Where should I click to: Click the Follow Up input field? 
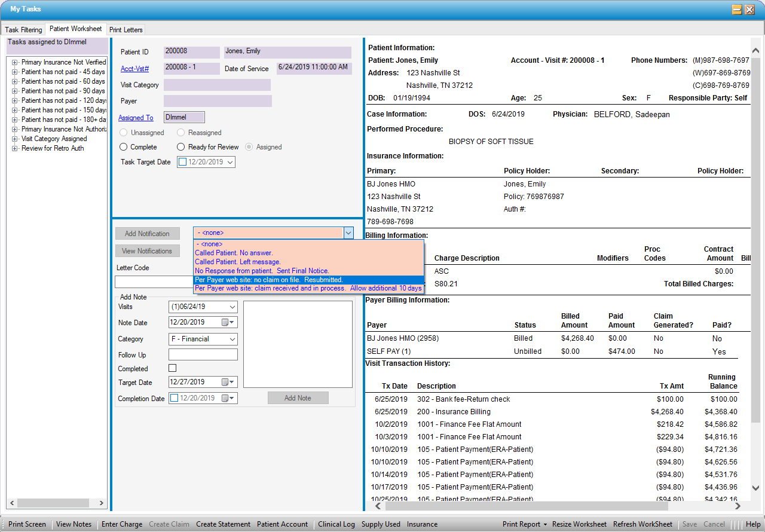click(203, 355)
